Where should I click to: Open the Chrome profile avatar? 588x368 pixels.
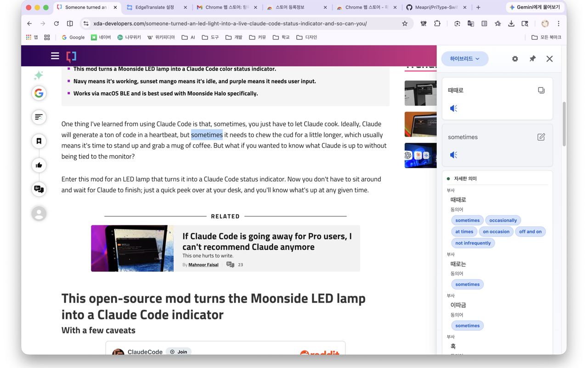coord(545,23)
